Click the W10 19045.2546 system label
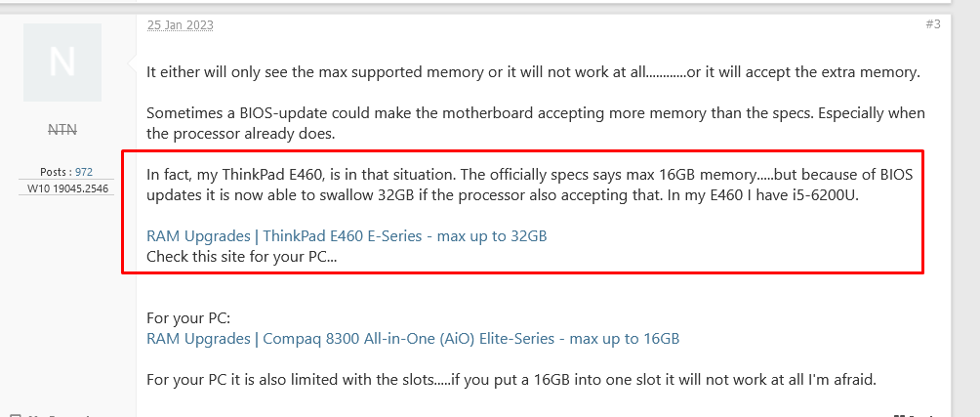The image size is (980, 417). (x=65, y=188)
